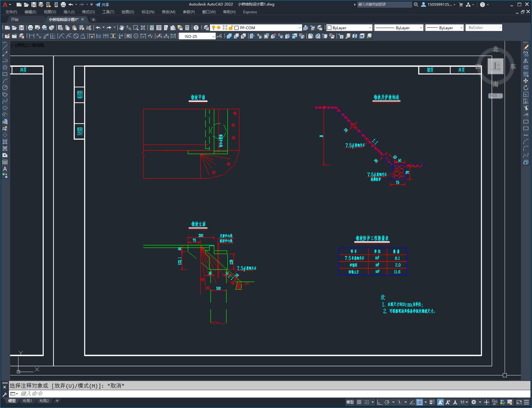This screenshot has width=532, height=408.
Task: Switch to the 开始 tab
Action: pos(15,19)
